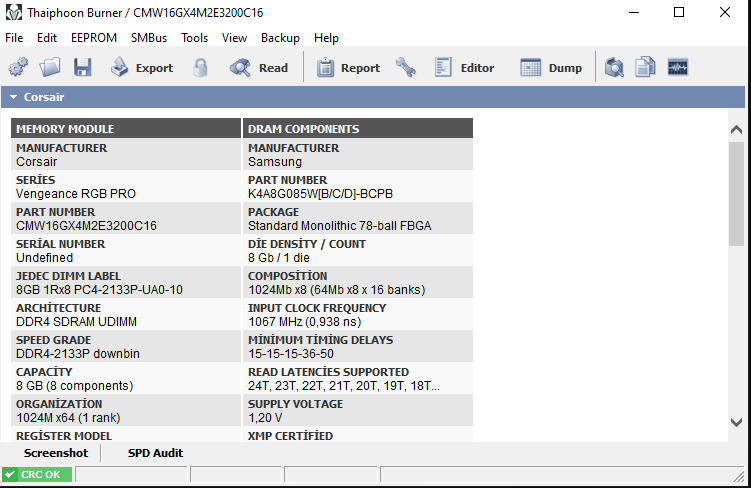The width and height of the screenshot is (751, 488).
Task: Click DDR4 SDRAM UDIMM architecture value
Action: 76,322
